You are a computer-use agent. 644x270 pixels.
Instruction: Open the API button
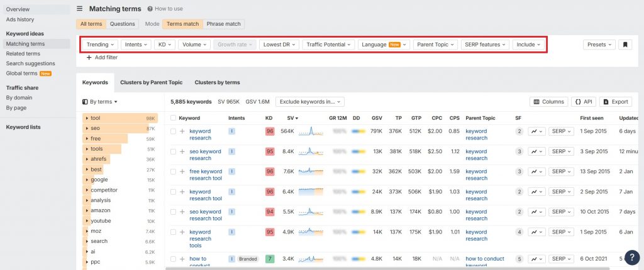pos(583,102)
